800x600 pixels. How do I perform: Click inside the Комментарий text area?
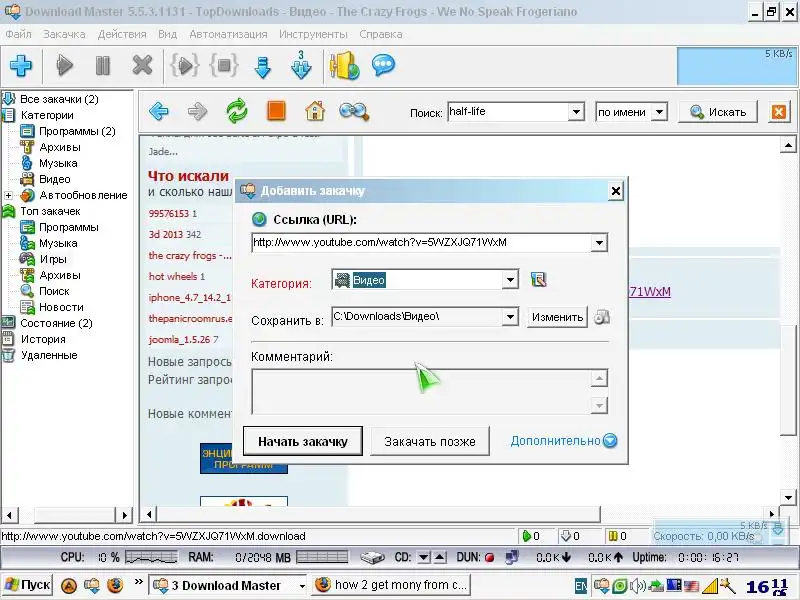(x=420, y=391)
